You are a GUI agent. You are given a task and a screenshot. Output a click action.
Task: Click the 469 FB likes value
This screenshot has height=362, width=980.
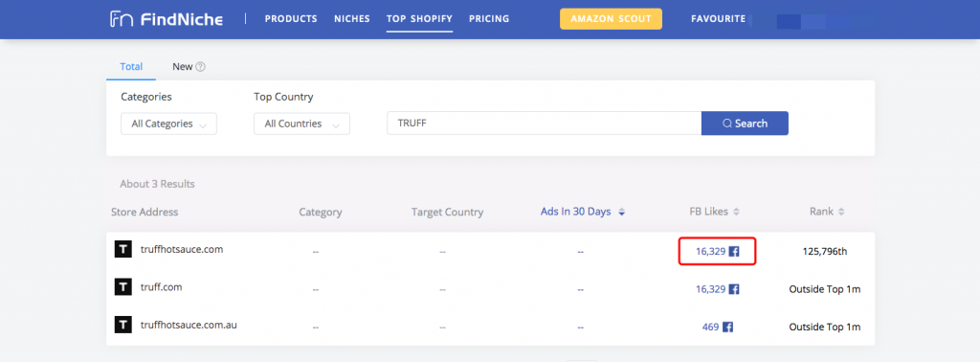tap(711, 327)
